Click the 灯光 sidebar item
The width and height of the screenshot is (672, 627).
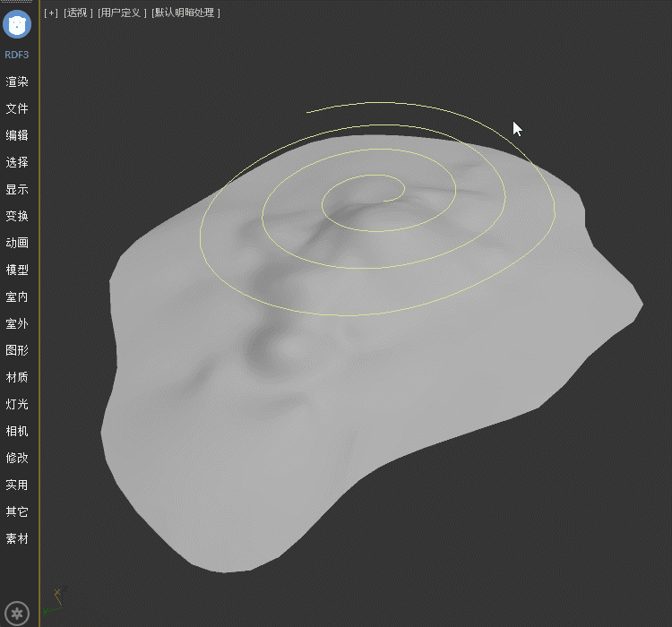tap(17, 404)
